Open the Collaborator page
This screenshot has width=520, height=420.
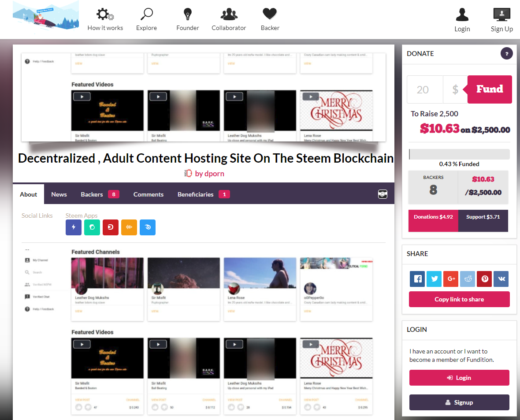coord(229,19)
